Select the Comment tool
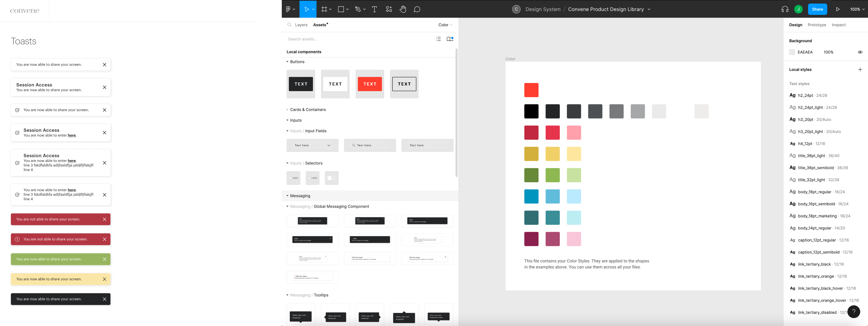Screen dimensions: 868x326 coord(417,9)
